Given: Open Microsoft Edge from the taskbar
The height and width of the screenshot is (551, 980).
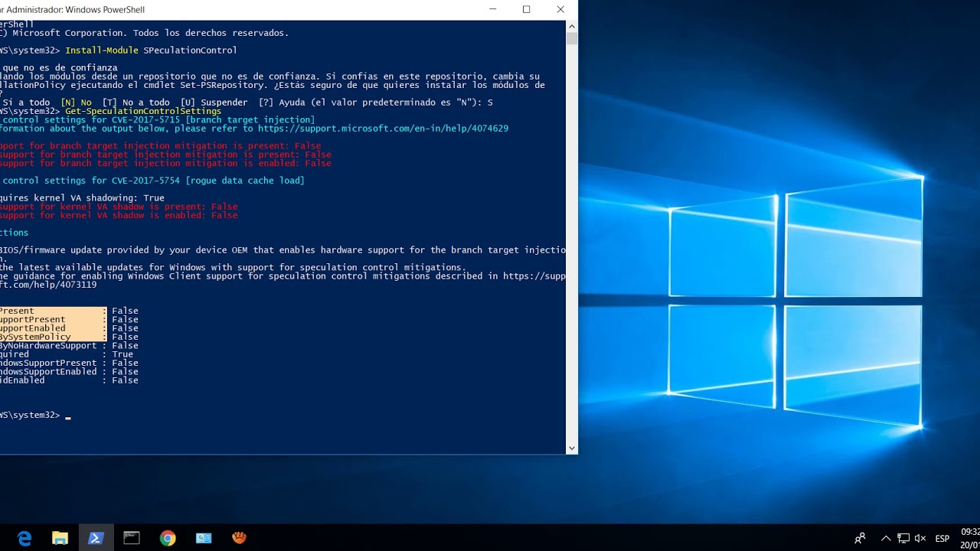Looking at the screenshot, I should pos(24,538).
